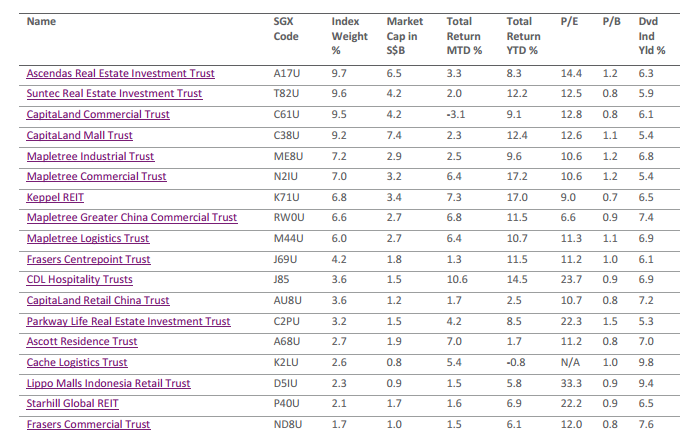This screenshot has height=430, width=698.
Task: Open the Keppel REIT link
Action: (55, 197)
